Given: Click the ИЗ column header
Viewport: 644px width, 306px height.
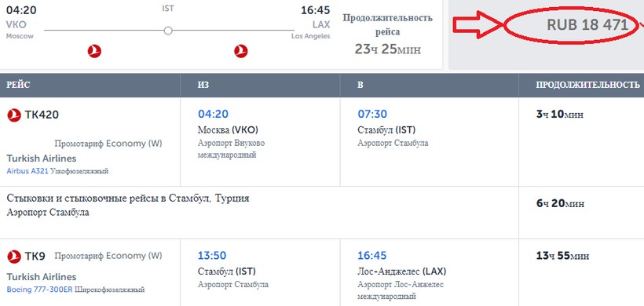Looking at the screenshot, I should [x=203, y=85].
